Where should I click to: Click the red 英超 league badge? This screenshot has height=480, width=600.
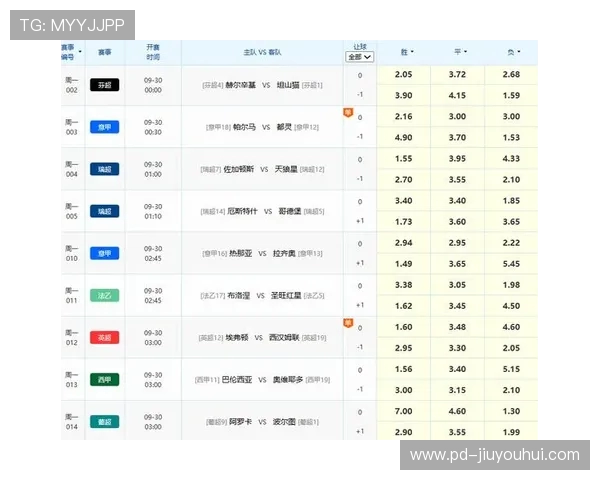click(104, 338)
